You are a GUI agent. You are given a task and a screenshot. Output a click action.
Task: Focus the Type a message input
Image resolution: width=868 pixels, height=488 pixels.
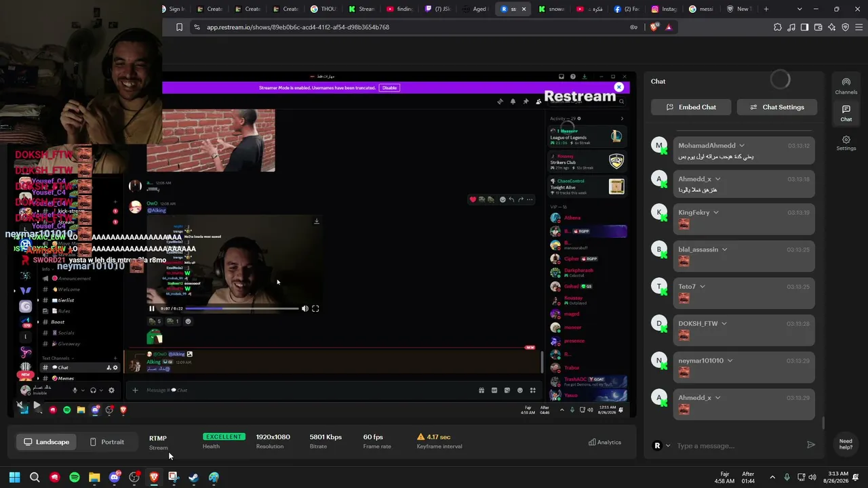tap(738, 445)
